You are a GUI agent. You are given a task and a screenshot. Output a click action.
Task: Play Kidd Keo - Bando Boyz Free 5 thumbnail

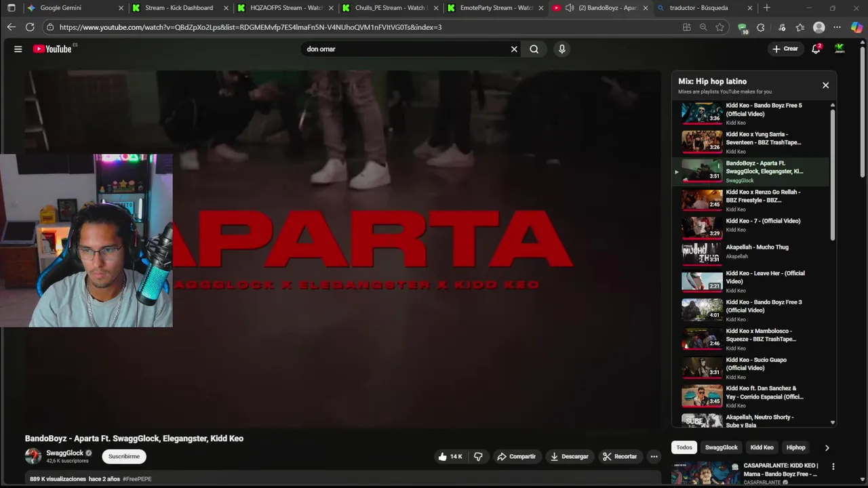click(702, 113)
